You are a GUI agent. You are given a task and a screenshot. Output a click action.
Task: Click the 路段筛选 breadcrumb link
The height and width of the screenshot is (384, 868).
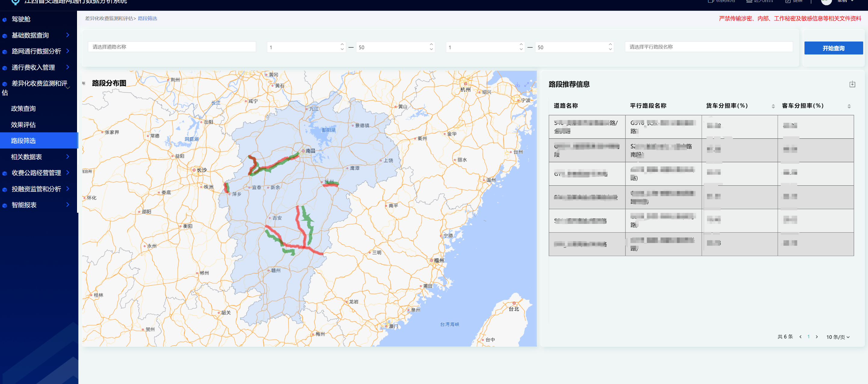click(x=147, y=19)
